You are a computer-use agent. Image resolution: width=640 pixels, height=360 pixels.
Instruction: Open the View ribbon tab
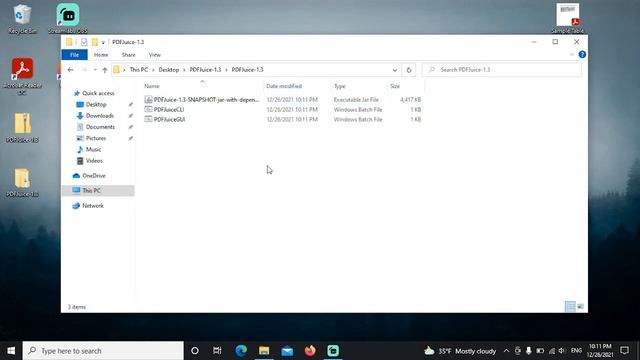(155, 55)
